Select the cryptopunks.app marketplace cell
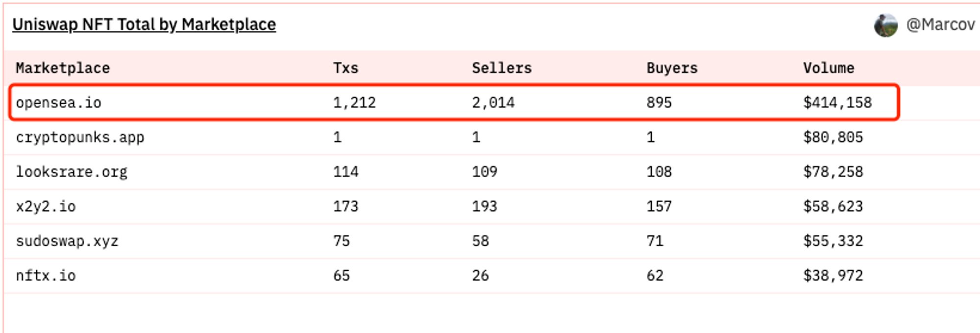The width and height of the screenshot is (980, 333). tap(80, 138)
